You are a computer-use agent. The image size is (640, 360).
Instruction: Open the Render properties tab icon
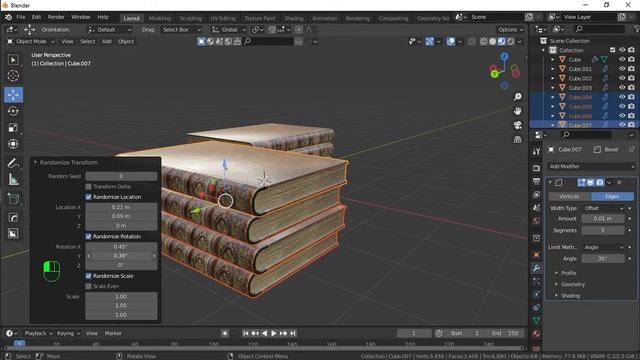coord(536,168)
